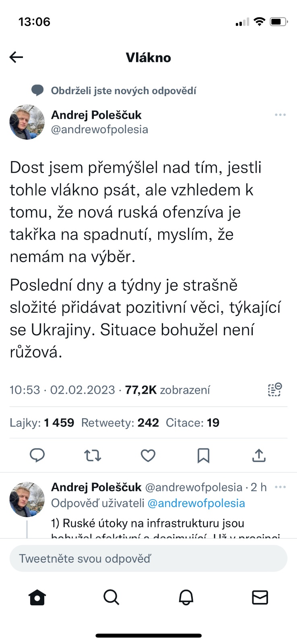View the Lajky: 1 459 list
The height and width of the screenshot is (644, 297).
42,423
